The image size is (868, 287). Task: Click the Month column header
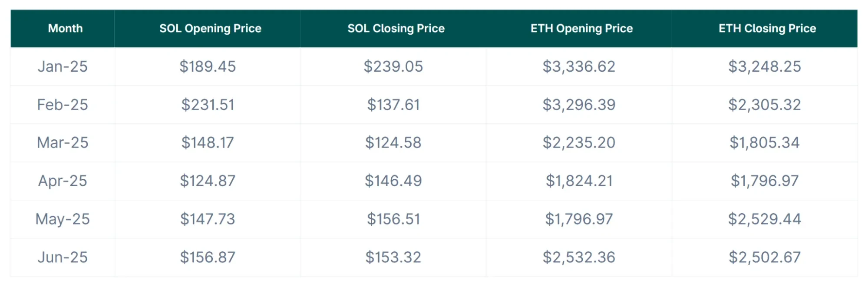[65, 29]
